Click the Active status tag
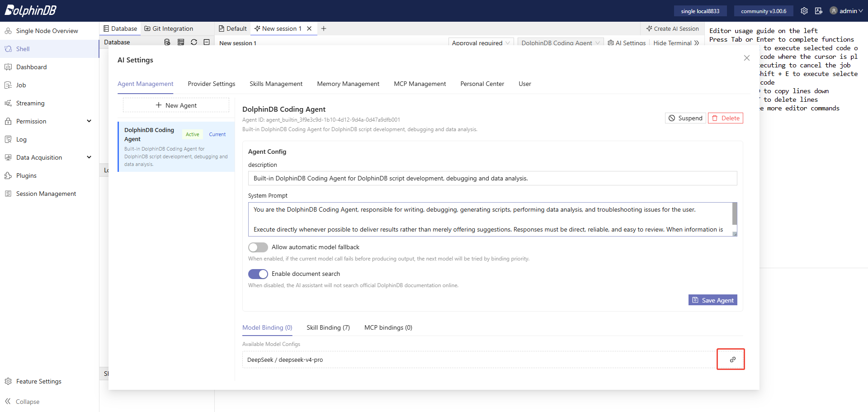Image resolution: width=868 pixels, height=412 pixels. click(x=193, y=134)
